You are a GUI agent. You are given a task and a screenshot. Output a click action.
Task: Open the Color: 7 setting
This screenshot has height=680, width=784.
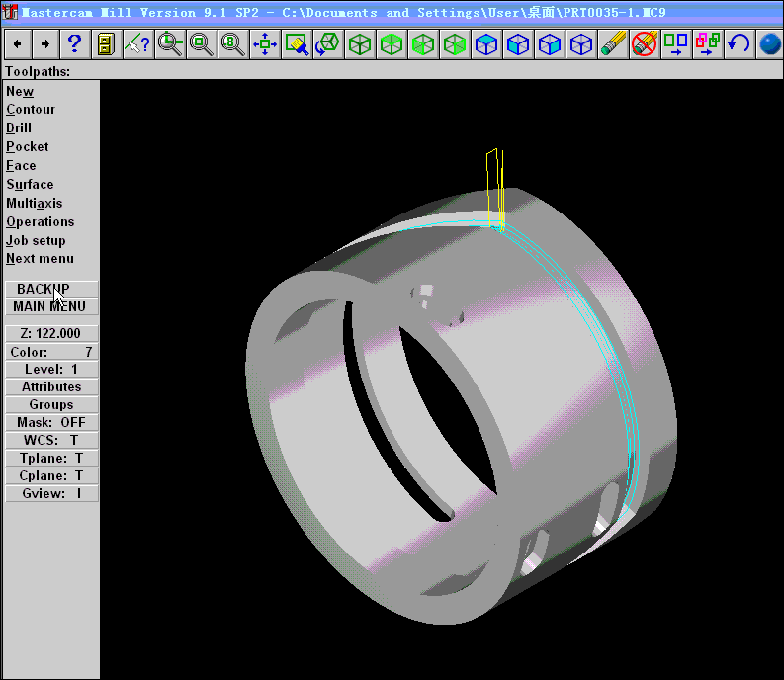pyautogui.click(x=51, y=352)
